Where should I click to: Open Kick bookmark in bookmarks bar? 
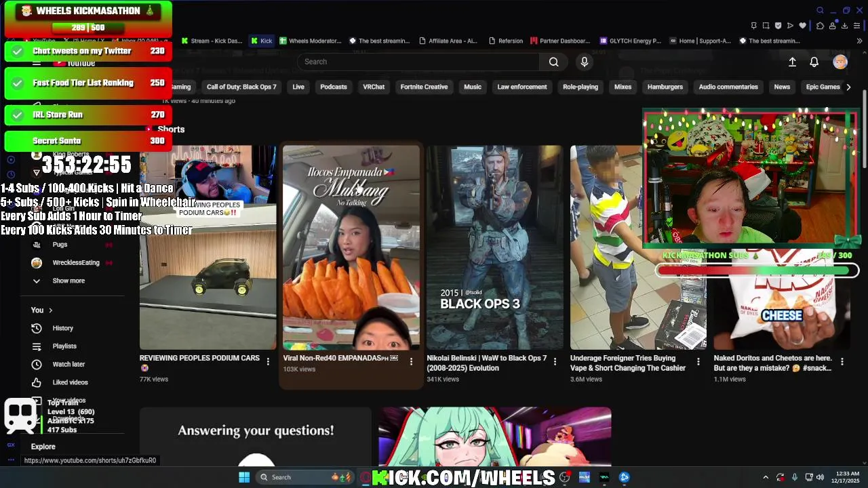point(262,41)
